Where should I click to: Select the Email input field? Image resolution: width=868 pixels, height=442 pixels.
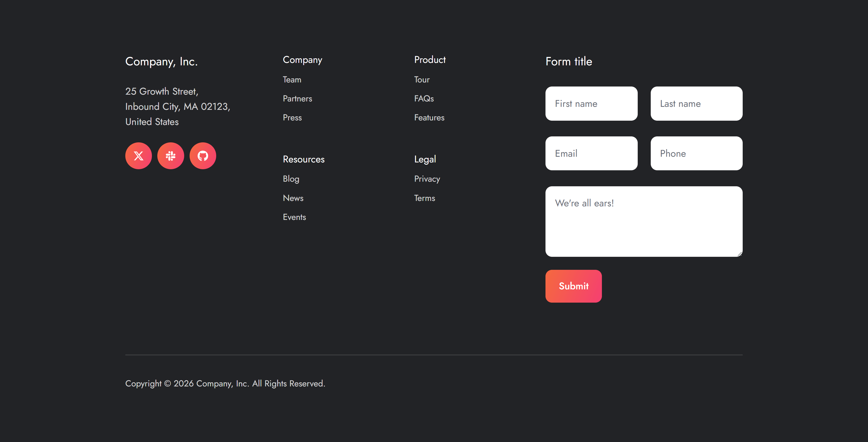(x=591, y=154)
